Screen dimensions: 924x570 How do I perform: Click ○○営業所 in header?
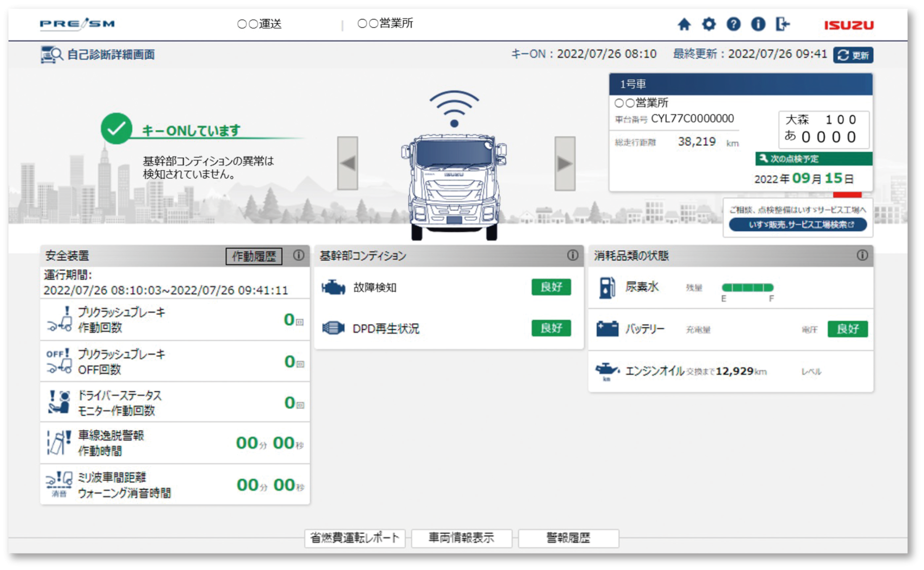(385, 23)
